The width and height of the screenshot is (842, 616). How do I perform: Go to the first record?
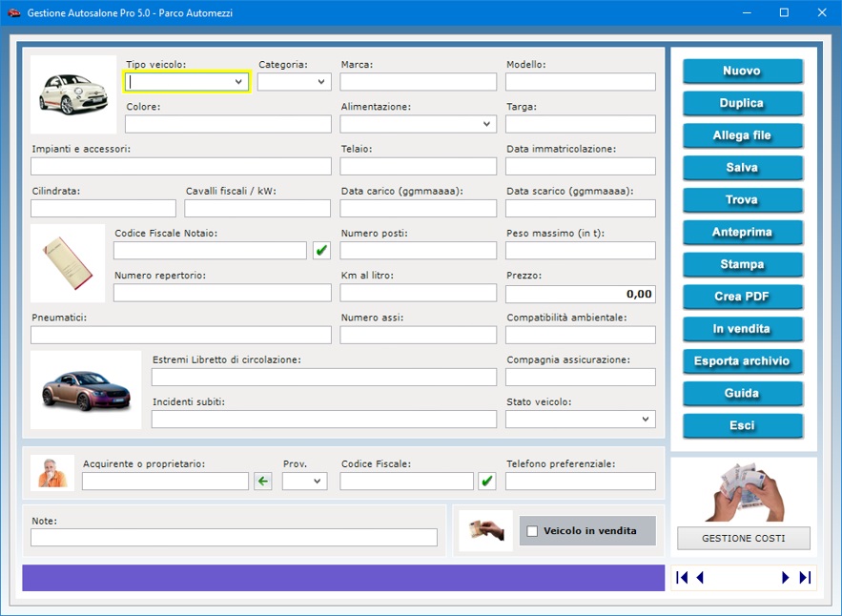point(682,577)
